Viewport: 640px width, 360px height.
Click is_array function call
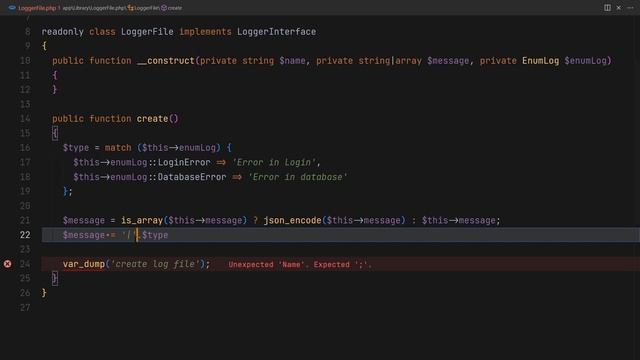click(x=142, y=220)
